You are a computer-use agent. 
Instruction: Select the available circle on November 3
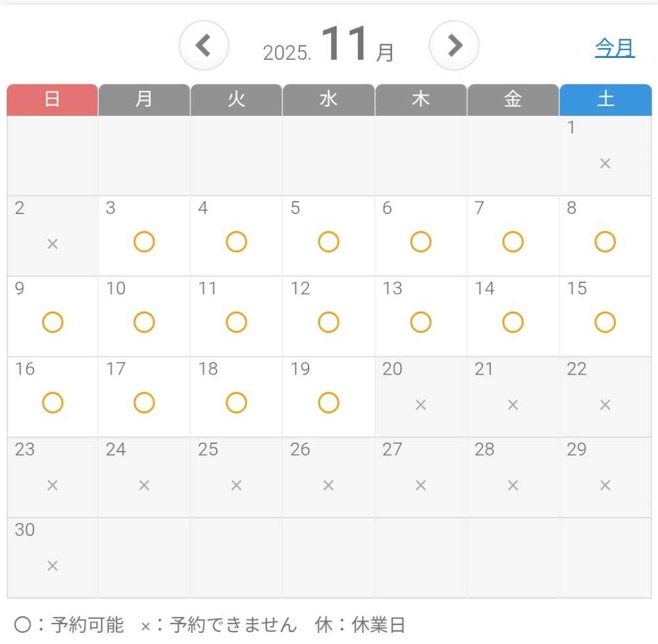(144, 242)
